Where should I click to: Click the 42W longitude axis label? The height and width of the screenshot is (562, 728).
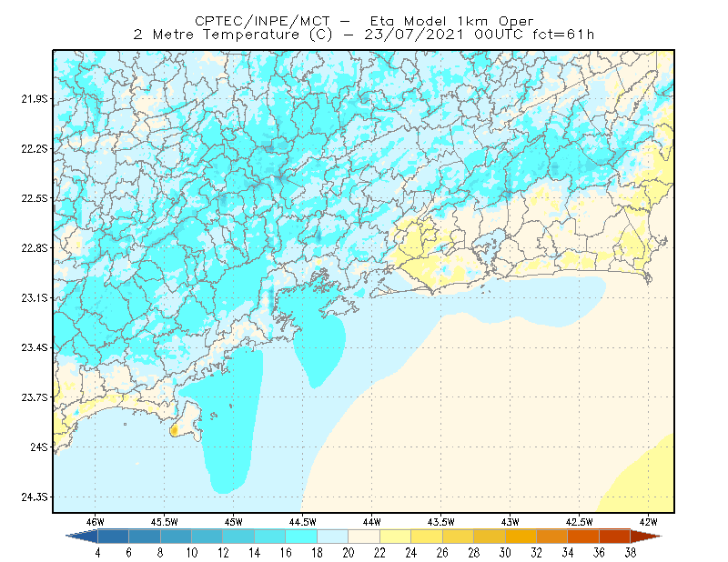(648, 522)
